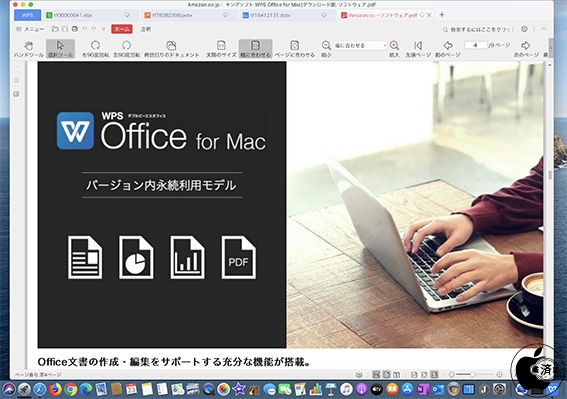
Task: Rotate page left 90 degrees
Action: point(126,49)
